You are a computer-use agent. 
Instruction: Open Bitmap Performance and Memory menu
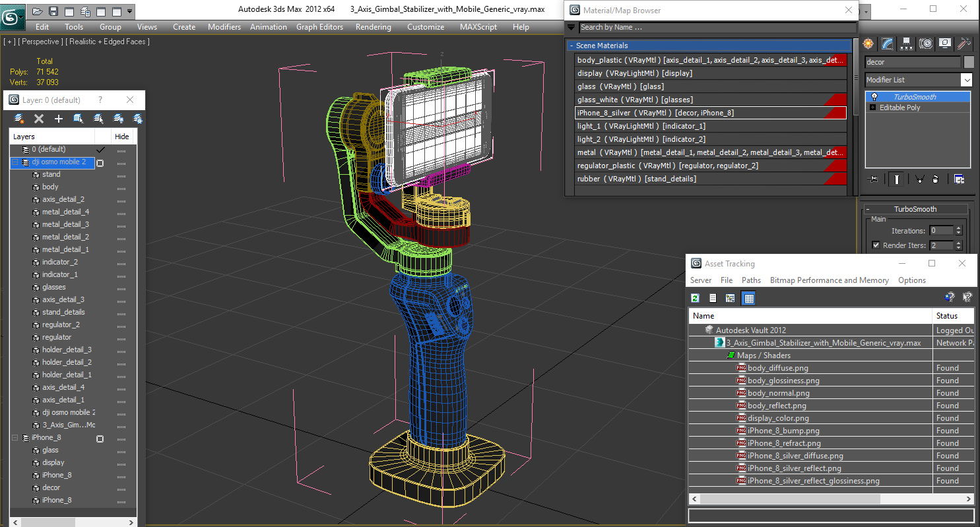[x=830, y=280]
